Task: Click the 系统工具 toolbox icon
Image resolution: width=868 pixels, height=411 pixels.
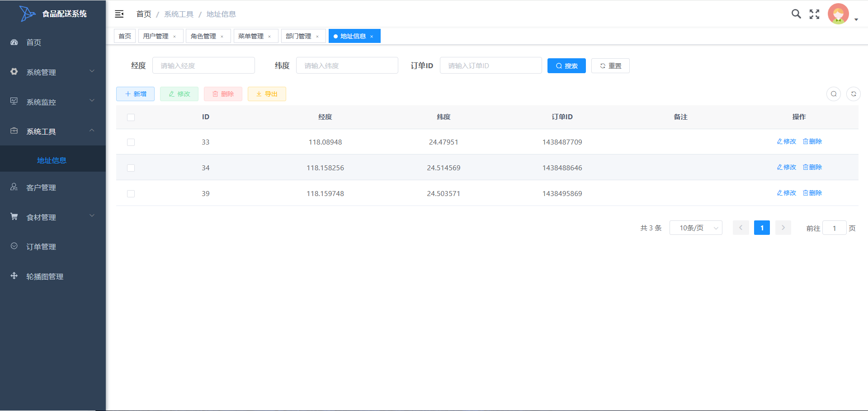Action: pos(14,131)
